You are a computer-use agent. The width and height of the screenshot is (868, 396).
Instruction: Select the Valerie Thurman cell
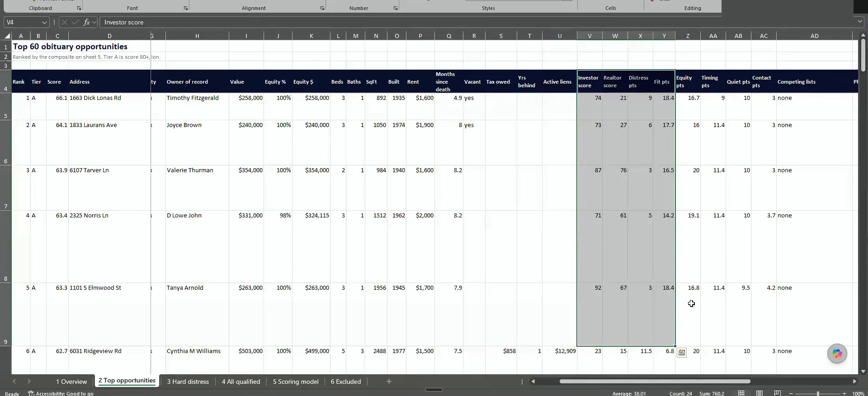(x=197, y=188)
